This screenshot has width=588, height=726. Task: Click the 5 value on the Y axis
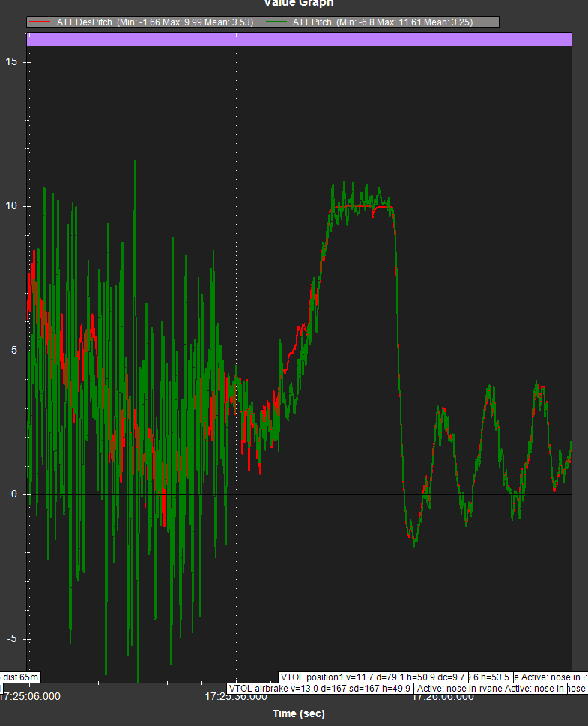pos(14,350)
